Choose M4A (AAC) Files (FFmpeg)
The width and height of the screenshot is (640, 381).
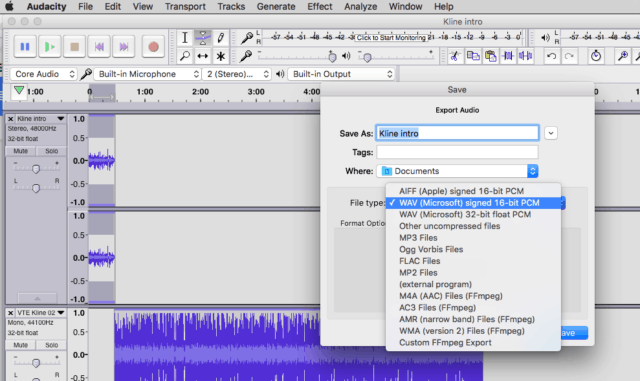(x=473, y=296)
